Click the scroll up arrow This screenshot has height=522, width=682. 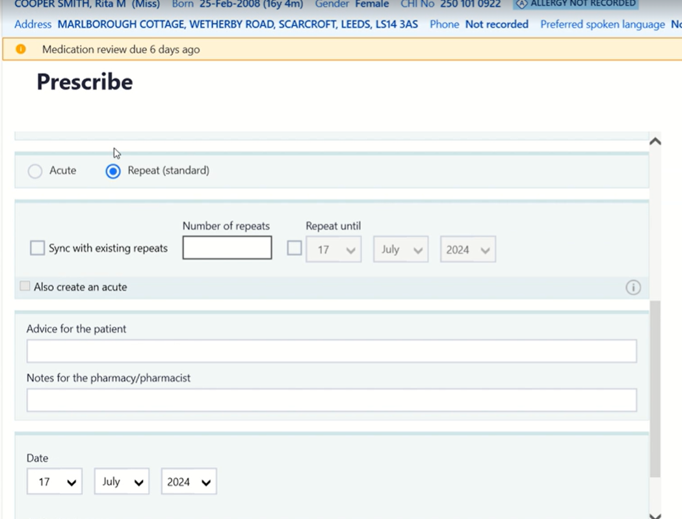pyautogui.click(x=655, y=141)
